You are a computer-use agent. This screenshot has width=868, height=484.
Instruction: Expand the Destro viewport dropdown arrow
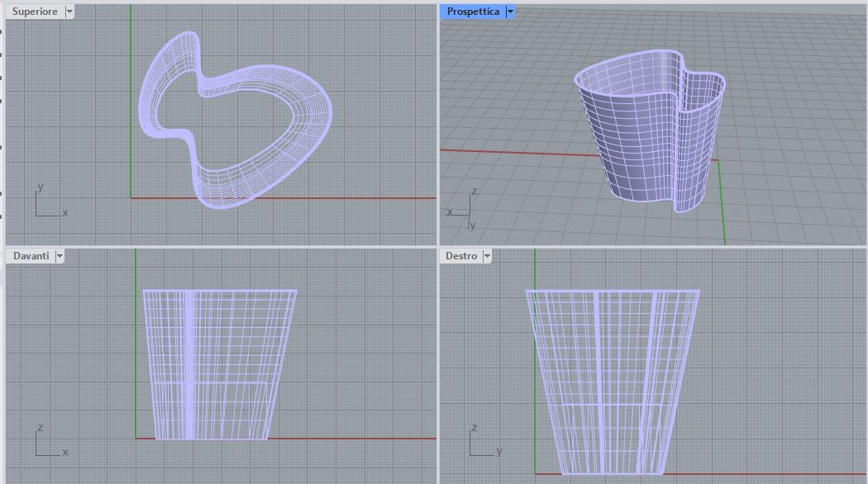[x=487, y=256]
